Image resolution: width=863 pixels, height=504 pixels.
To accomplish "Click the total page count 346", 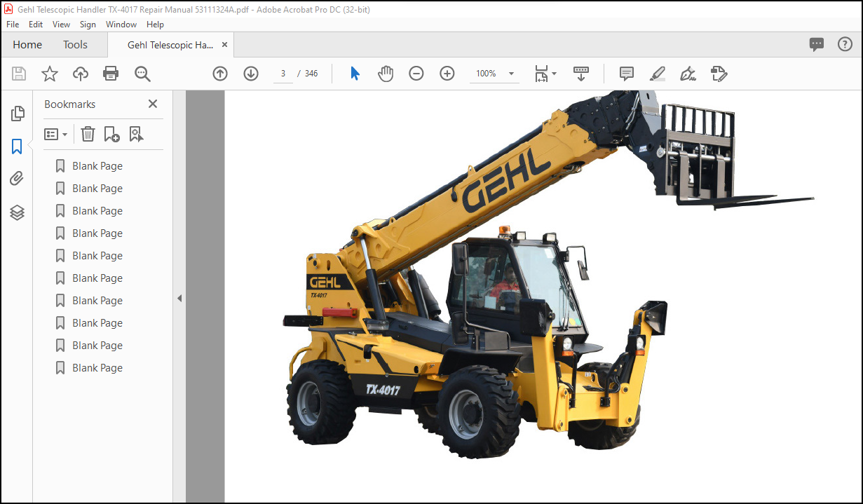I will pyautogui.click(x=311, y=74).
